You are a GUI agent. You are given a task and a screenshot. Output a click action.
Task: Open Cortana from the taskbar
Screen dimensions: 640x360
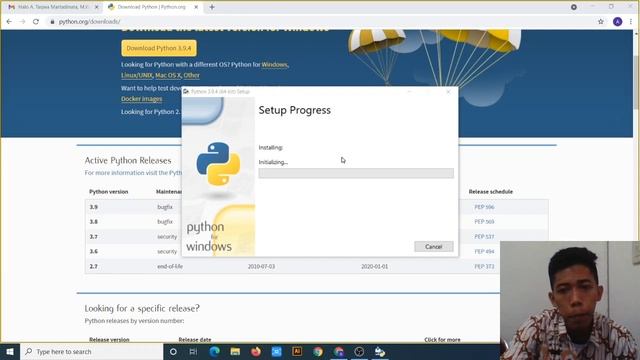point(173,351)
